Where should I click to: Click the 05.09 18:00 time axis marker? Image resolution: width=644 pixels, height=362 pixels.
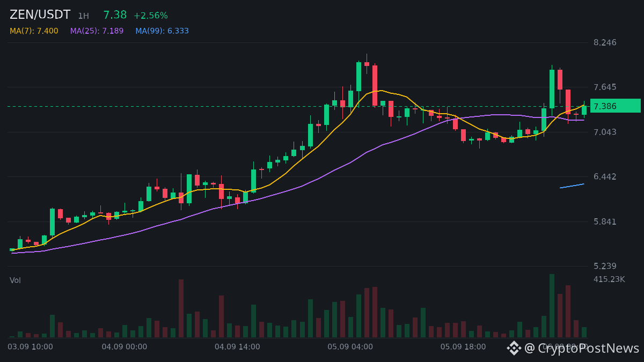click(x=463, y=347)
